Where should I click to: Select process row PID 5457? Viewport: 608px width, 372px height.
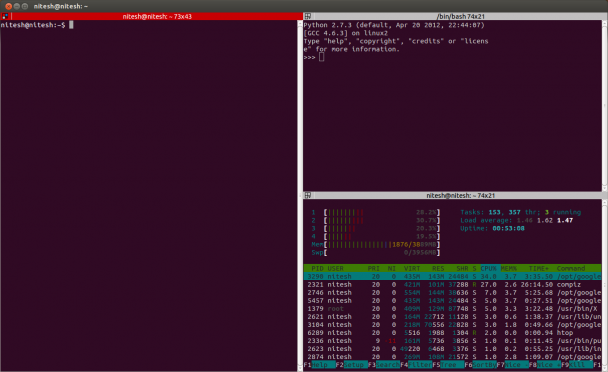[452, 301]
